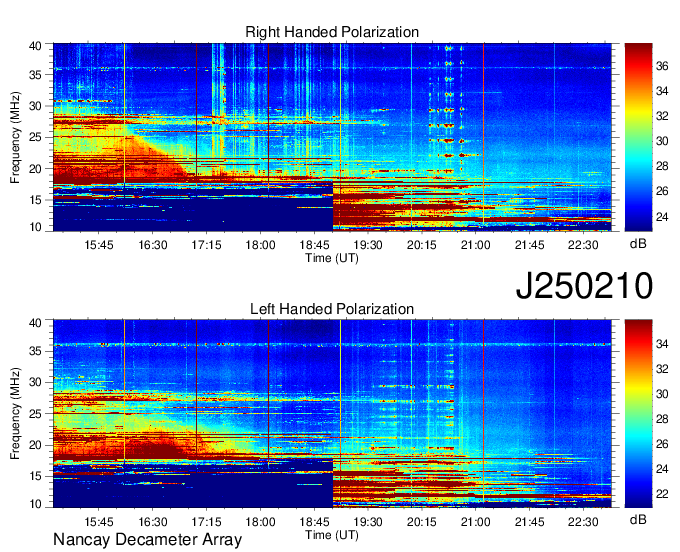680x552 pixels.
Task: Click Time (UT) axis label under right-handed plot
Action: click(x=332, y=257)
